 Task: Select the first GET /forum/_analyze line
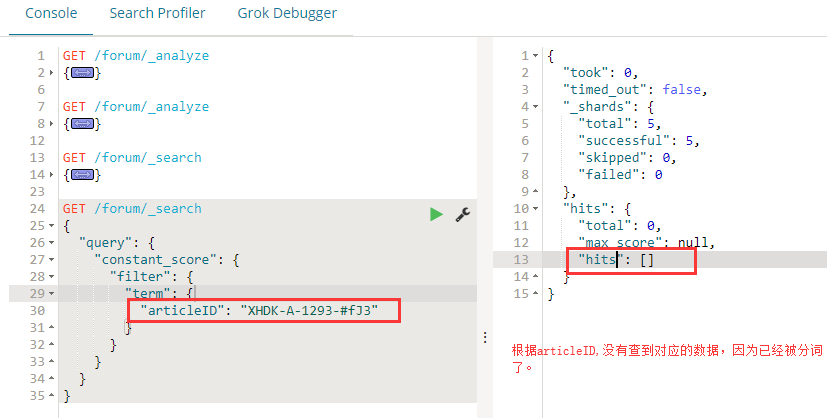pyautogui.click(x=136, y=56)
